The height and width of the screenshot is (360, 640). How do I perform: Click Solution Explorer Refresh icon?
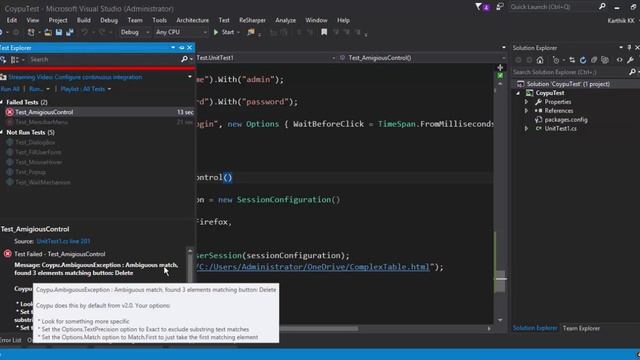tap(583, 60)
